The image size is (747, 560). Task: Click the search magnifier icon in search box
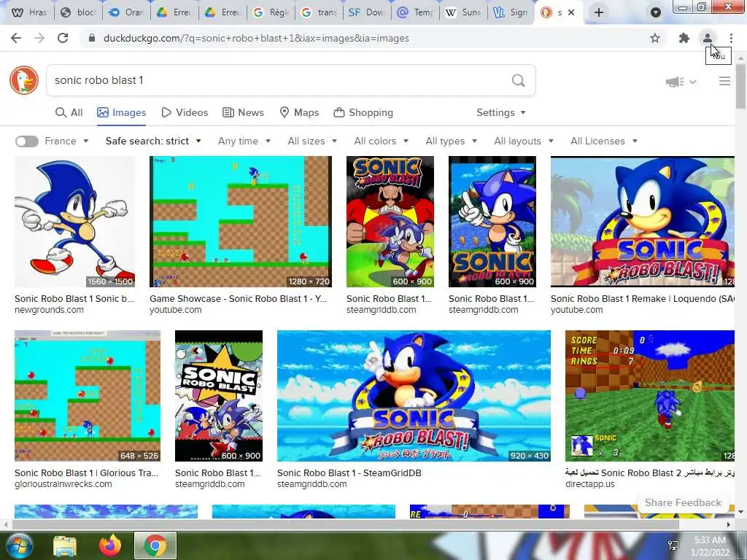click(519, 80)
